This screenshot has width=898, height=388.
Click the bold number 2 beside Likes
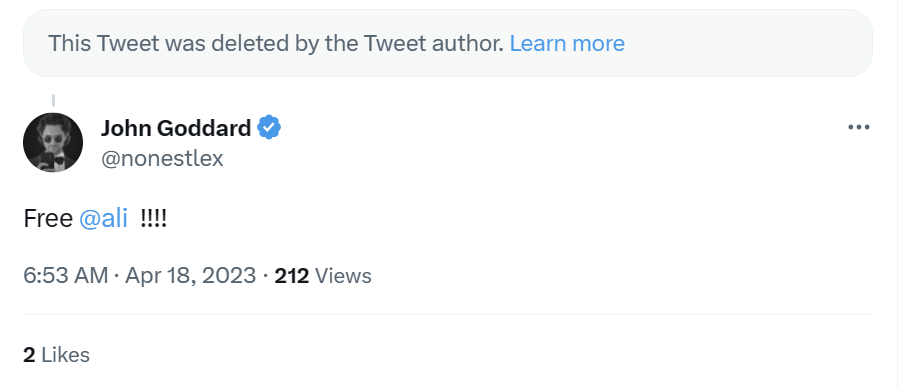click(29, 355)
